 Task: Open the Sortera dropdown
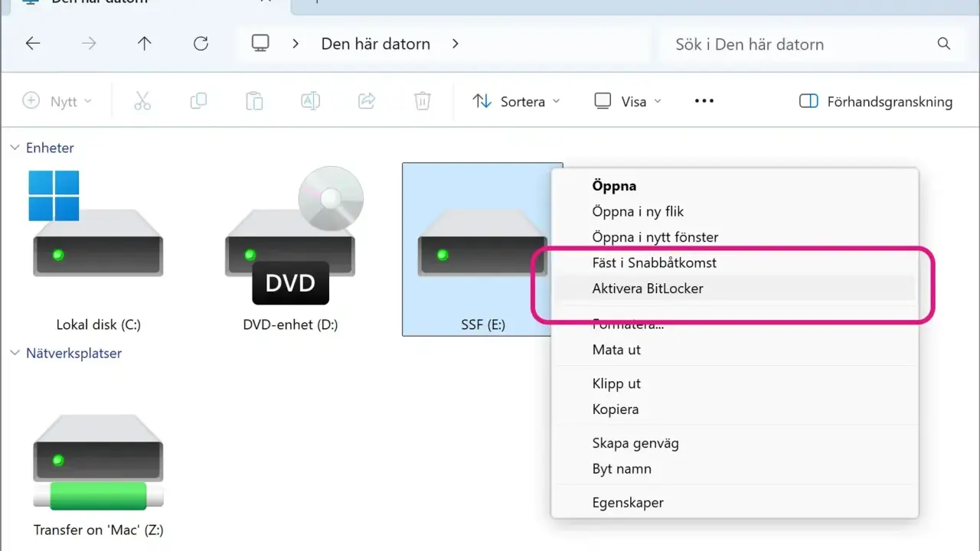[516, 101]
